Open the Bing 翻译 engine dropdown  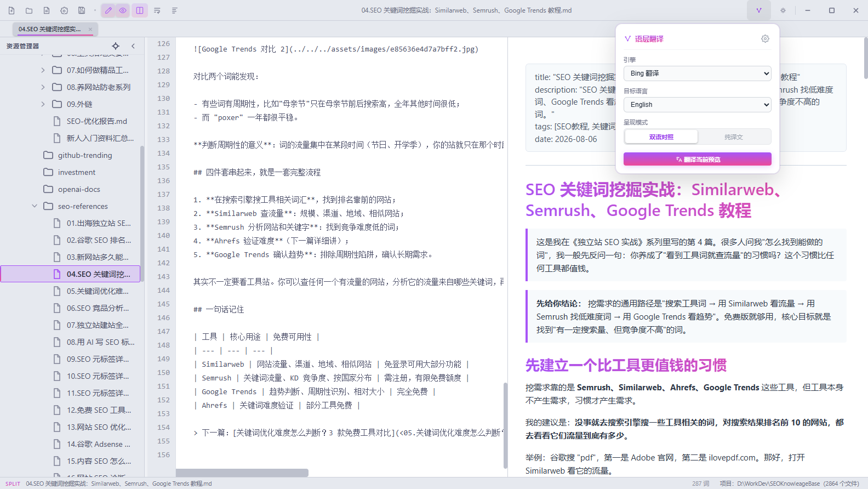pos(698,73)
